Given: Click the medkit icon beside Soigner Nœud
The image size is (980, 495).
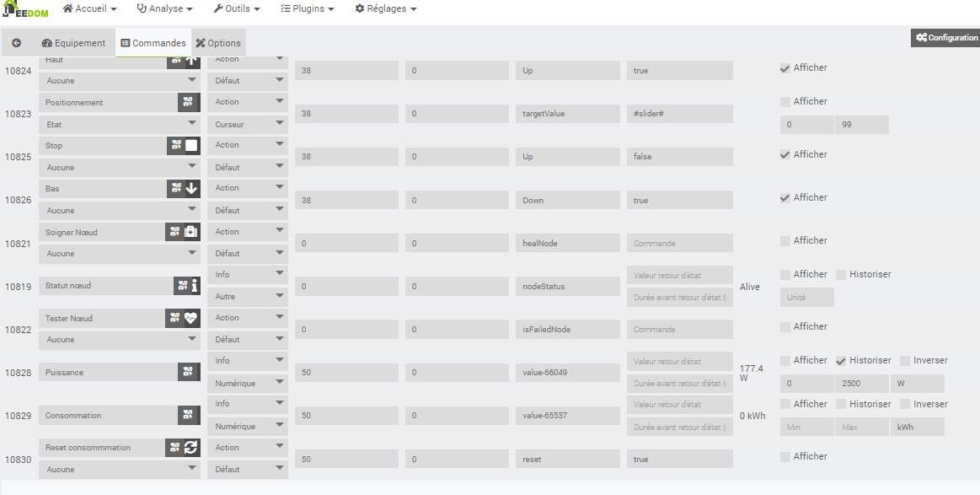Looking at the screenshot, I should coord(191,231).
